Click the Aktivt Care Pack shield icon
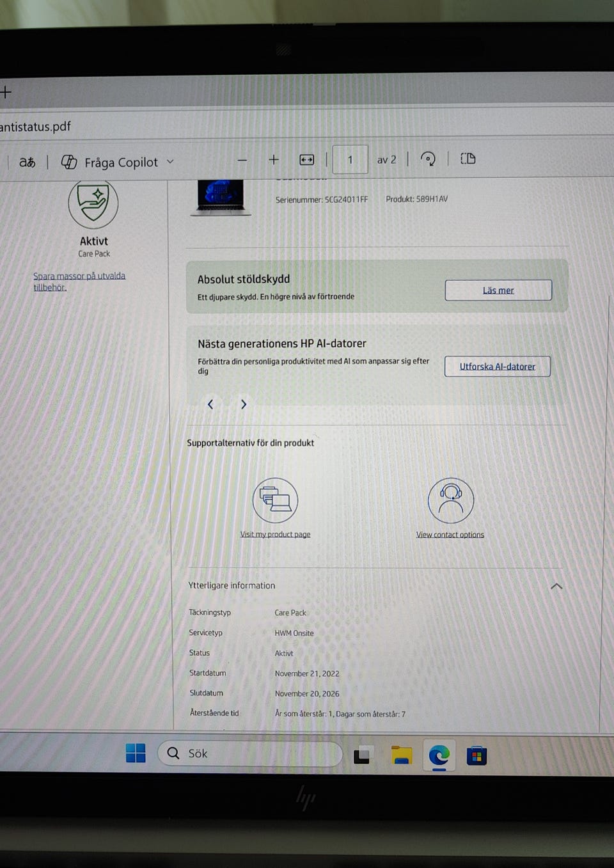 93,203
